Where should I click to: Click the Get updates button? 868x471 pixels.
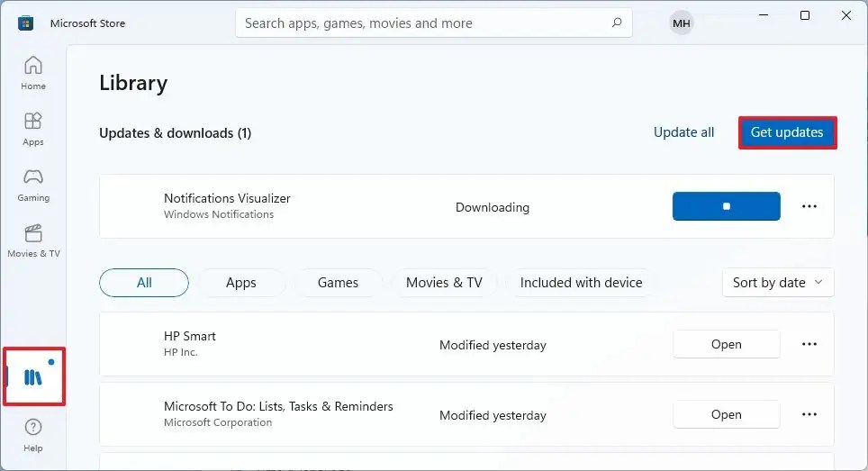[787, 132]
